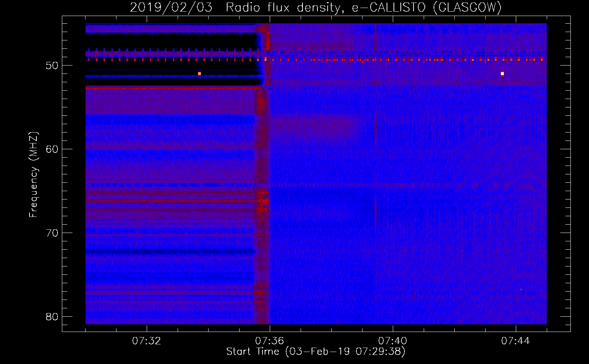Click the 60 frequency tick label
Viewport: 589px width, 364px height.
point(52,149)
